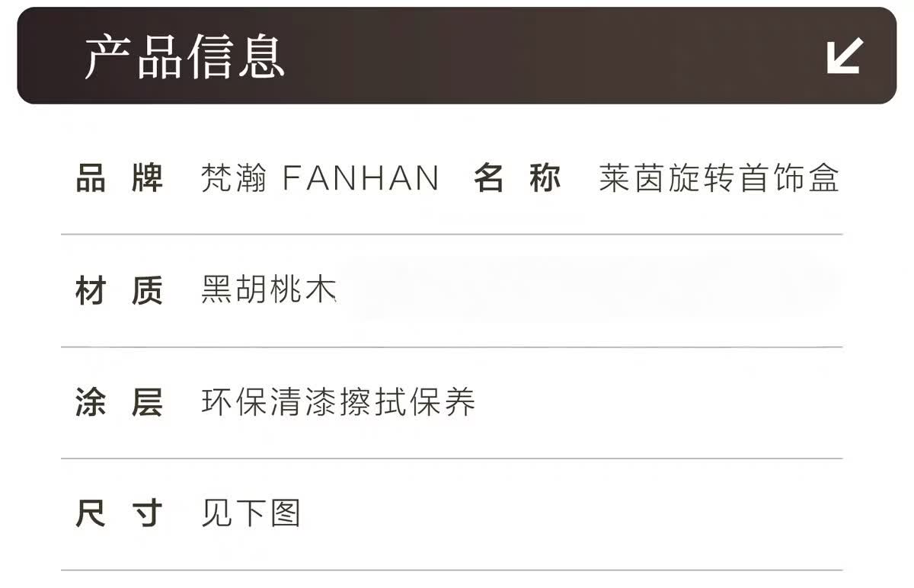The width and height of the screenshot is (914, 588).
Task: Click the Chinese brand name 梵瀚
Action: pos(234,179)
